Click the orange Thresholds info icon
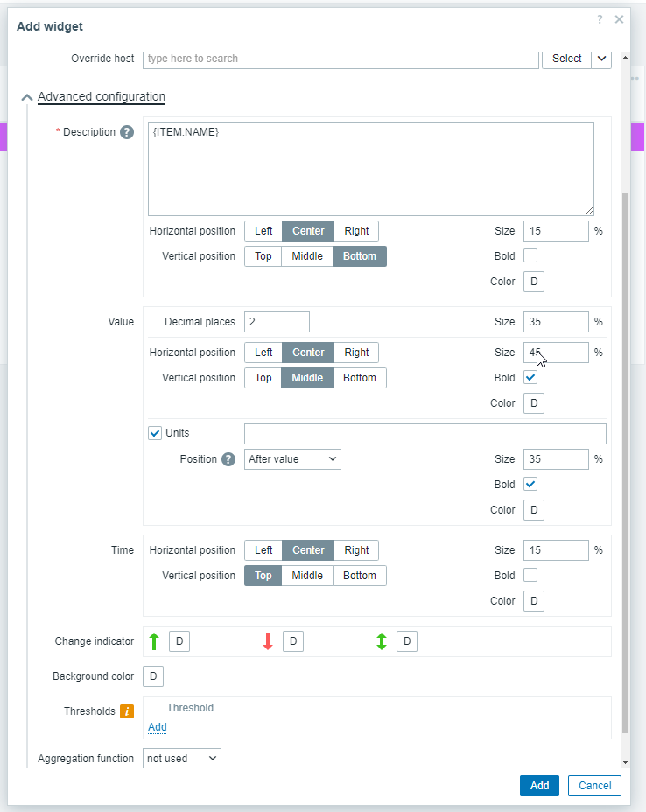The height and width of the screenshot is (812, 646). tap(127, 711)
